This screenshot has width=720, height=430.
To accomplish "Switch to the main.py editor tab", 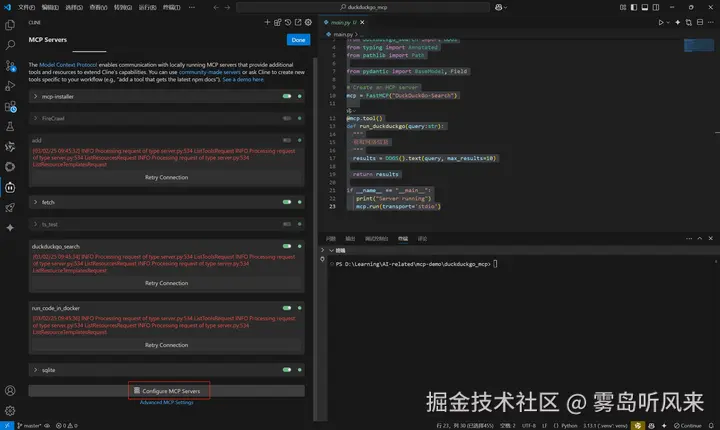I will point(343,22).
